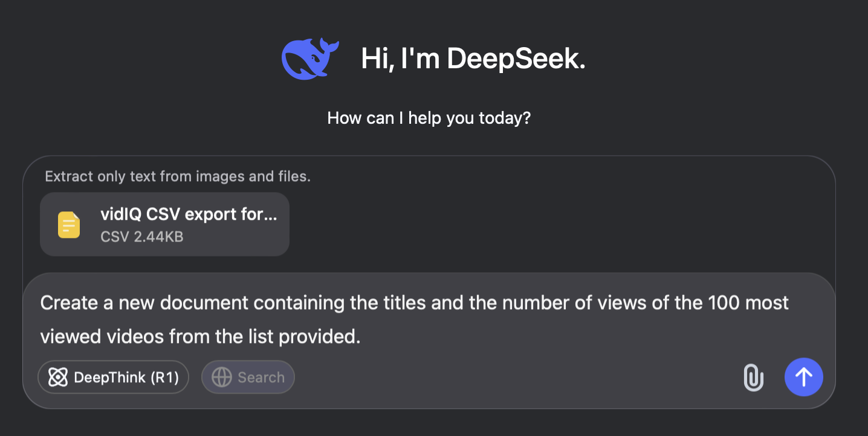Click the yellow CSV document icon

(x=69, y=225)
